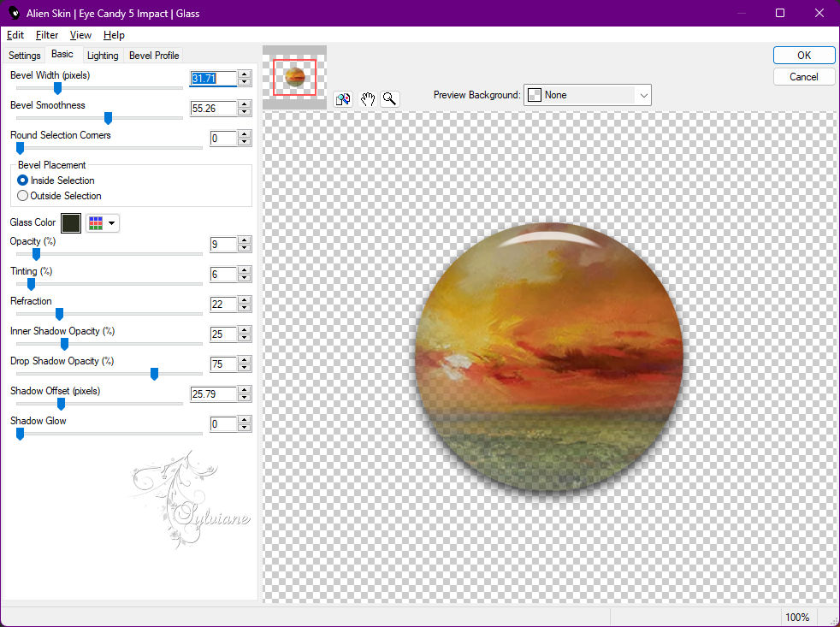Click the Opacity slider handle
840x627 pixels.
click(x=36, y=254)
